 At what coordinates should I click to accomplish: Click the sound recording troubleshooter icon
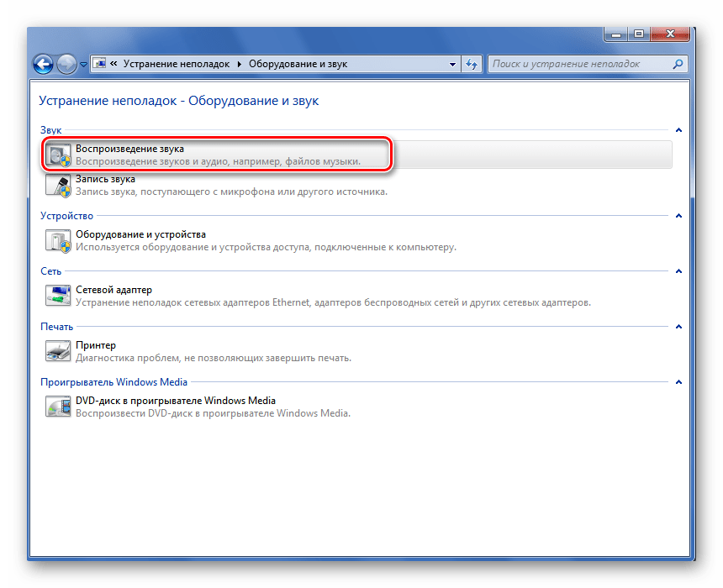58,185
